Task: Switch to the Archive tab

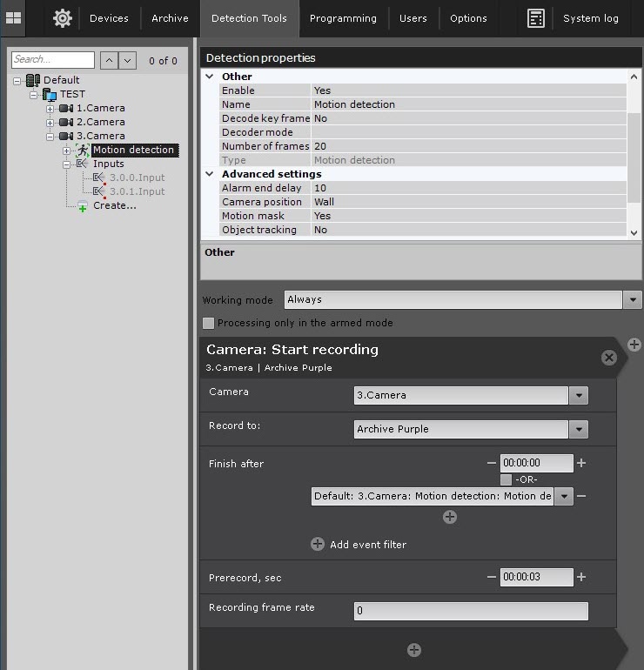Action: click(170, 18)
